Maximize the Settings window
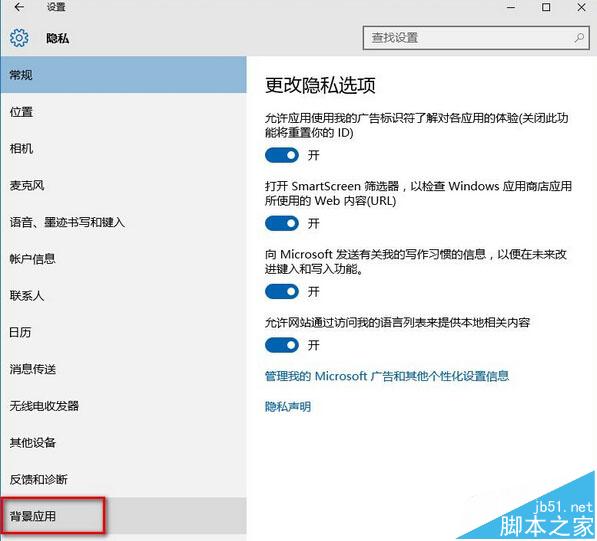597x541 pixels. [x=546, y=7]
